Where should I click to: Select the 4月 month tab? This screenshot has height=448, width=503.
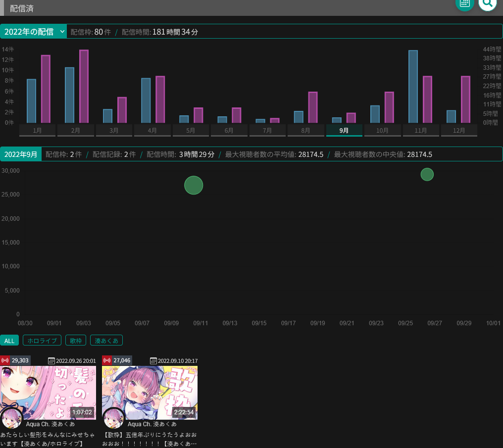pyautogui.click(x=152, y=131)
